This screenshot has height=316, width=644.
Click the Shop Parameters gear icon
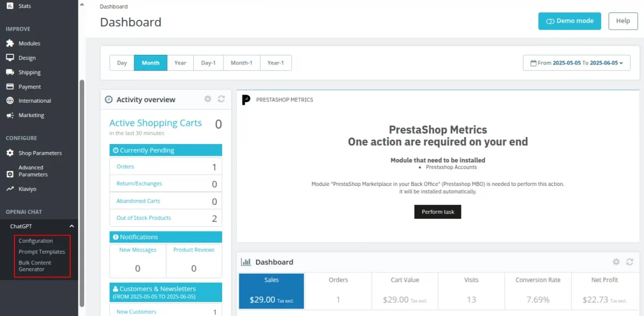coord(10,153)
